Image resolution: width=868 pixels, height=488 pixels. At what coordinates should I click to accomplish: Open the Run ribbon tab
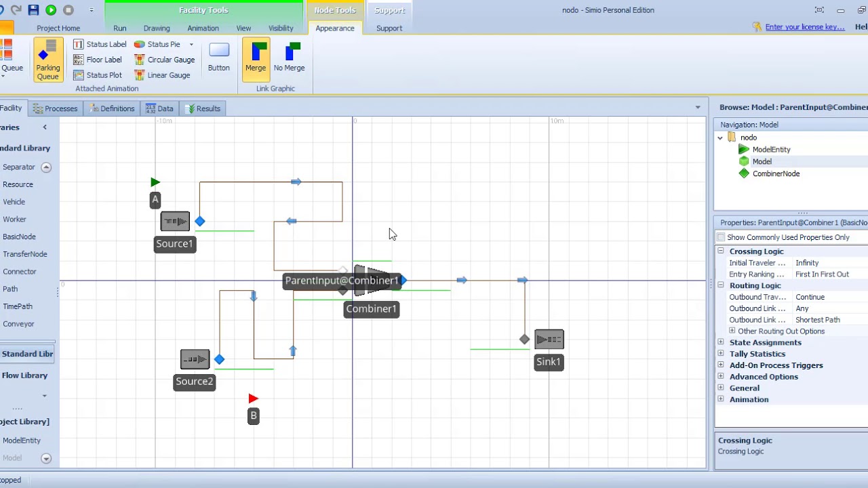pyautogui.click(x=120, y=28)
